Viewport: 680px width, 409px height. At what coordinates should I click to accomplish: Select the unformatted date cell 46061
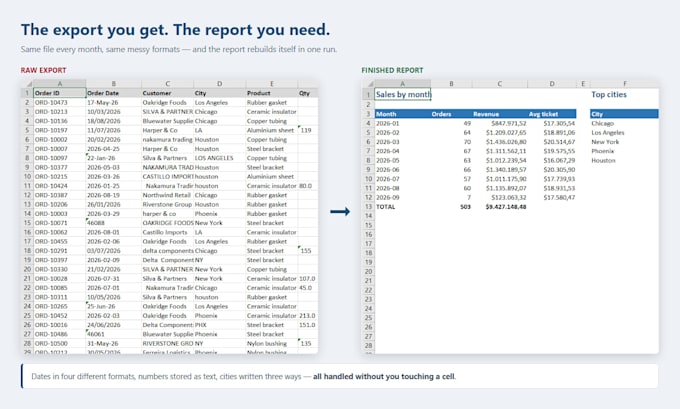[114, 334]
